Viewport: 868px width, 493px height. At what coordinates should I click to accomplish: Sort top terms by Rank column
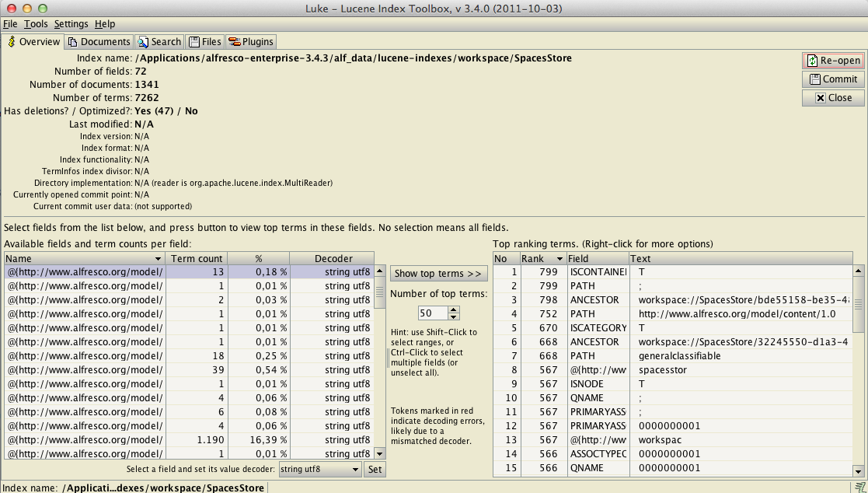pyautogui.click(x=543, y=258)
